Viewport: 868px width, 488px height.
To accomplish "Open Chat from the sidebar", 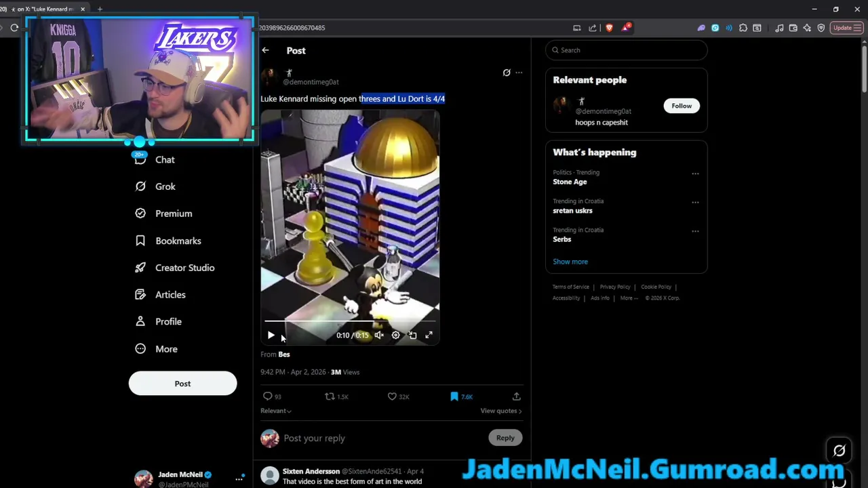I will pyautogui.click(x=165, y=160).
